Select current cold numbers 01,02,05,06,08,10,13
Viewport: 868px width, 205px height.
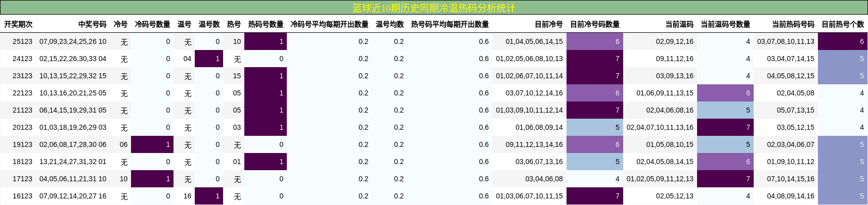click(x=529, y=59)
